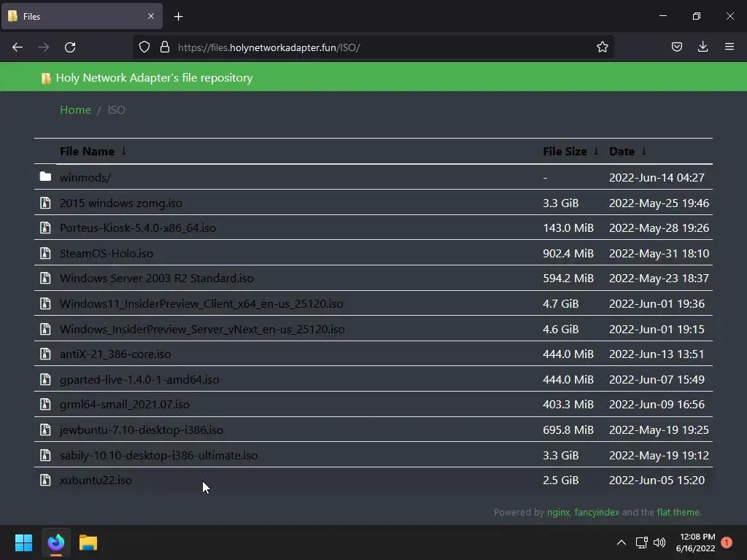
Task: Click file icon next to Porteus-Kiosk iso
Action: [45, 227]
